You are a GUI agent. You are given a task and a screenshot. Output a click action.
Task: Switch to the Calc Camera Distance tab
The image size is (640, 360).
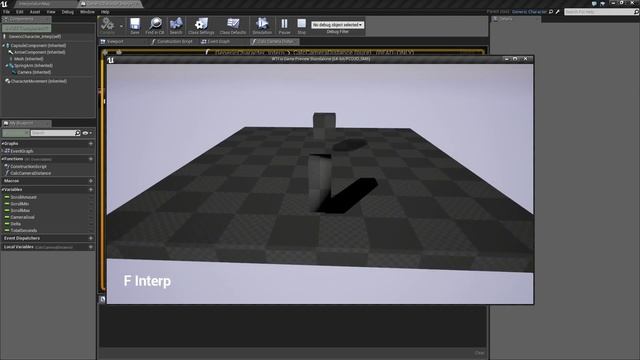tap(275, 42)
